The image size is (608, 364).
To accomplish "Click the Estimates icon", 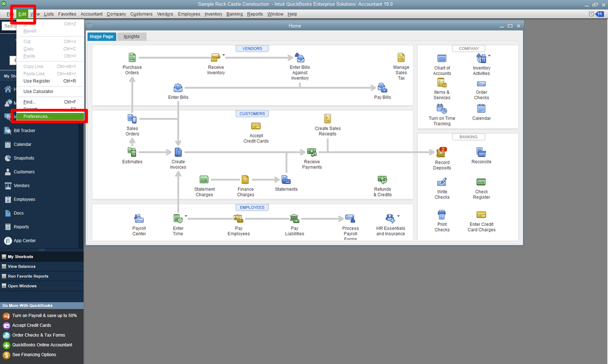I will [x=132, y=152].
